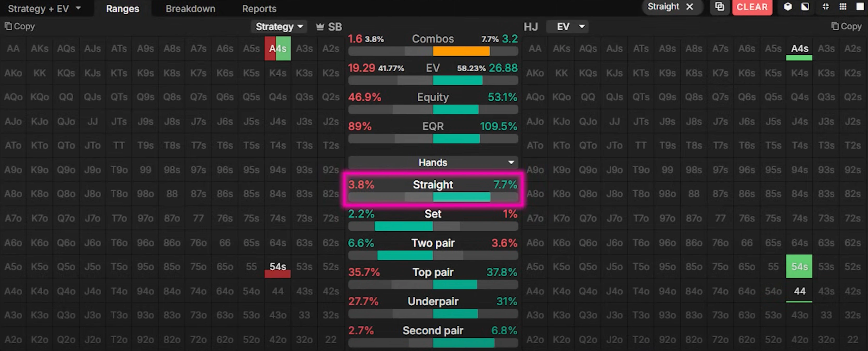The image size is (868, 351).
Task: Toggle the Straight hand filter row
Action: pyautogui.click(x=433, y=189)
